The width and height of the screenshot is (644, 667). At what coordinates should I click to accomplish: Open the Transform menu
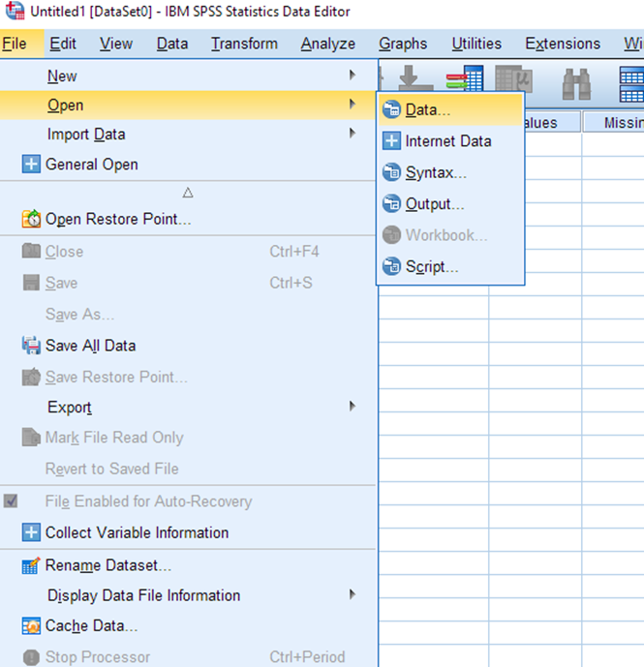click(x=245, y=44)
